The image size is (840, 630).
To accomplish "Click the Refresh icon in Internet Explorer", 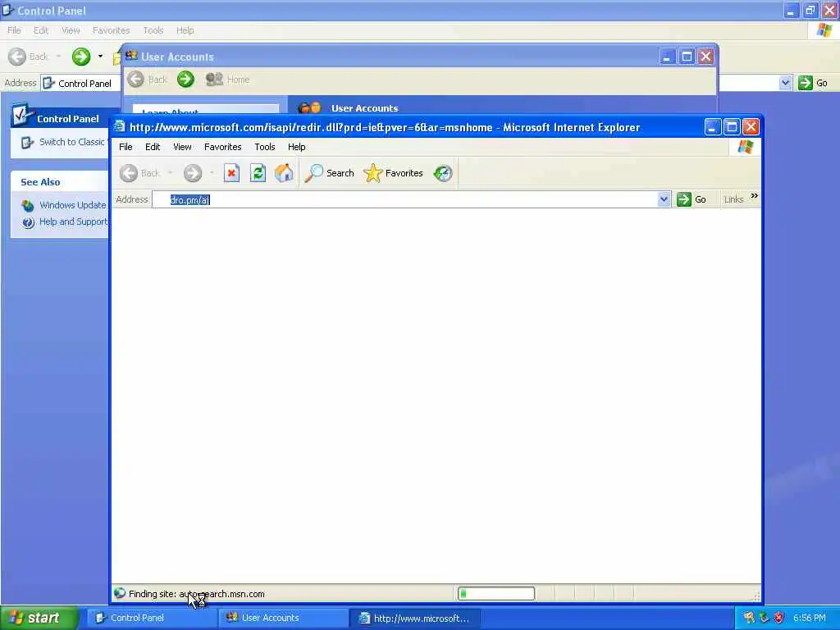I will [258, 173].
